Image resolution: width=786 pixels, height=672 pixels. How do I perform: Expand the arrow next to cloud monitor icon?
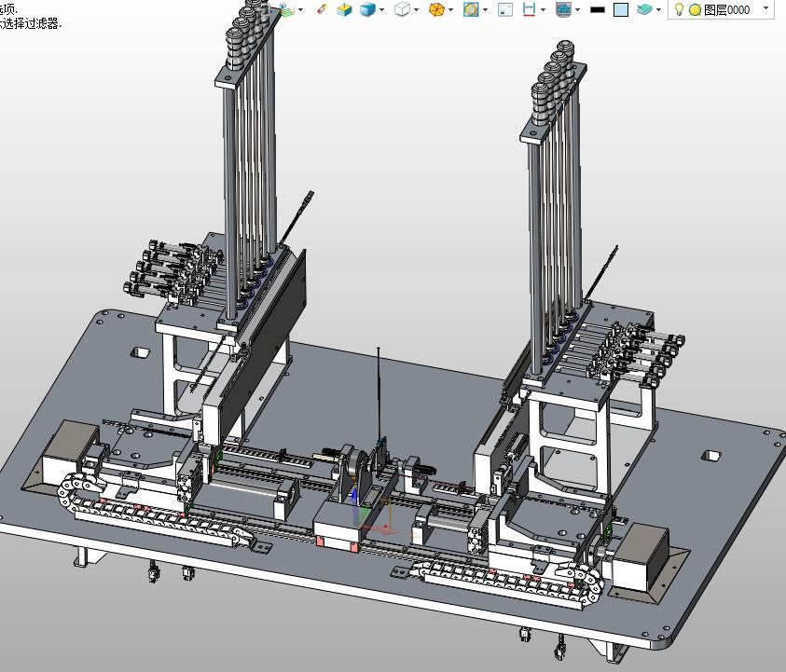[x=577, y=9]
